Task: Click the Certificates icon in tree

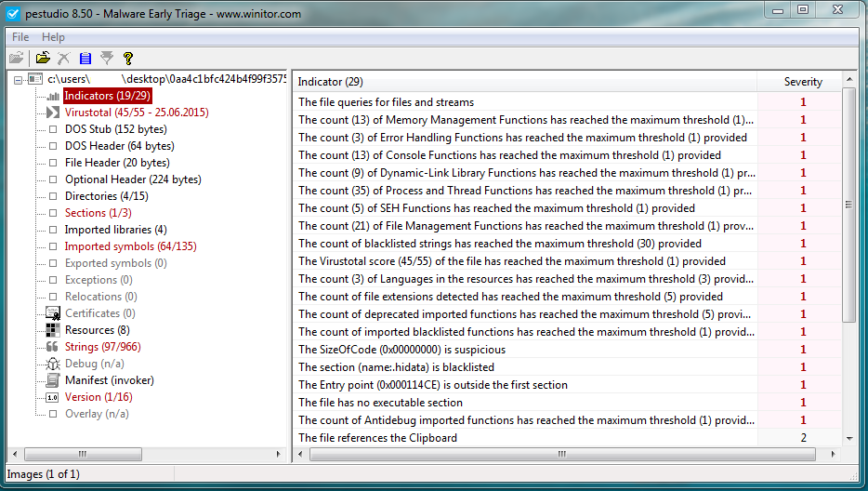Action: [x=53, y=313]
